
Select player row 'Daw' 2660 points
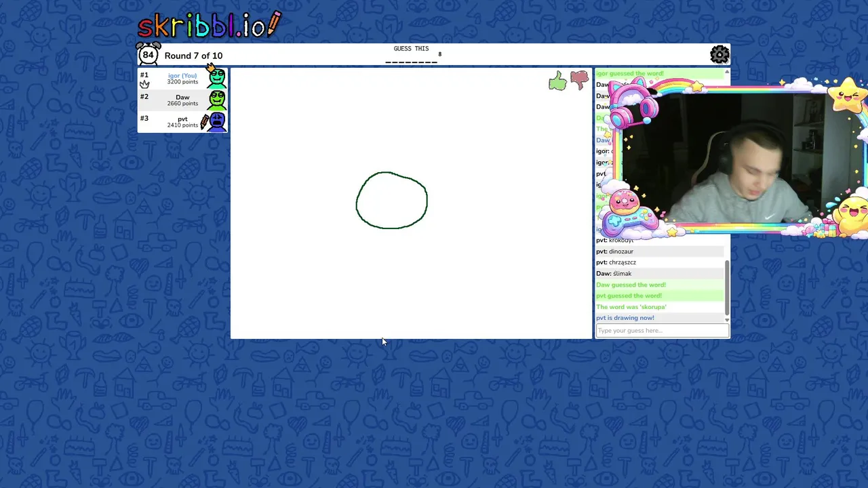pyautogui.click(x=182, y=100)
